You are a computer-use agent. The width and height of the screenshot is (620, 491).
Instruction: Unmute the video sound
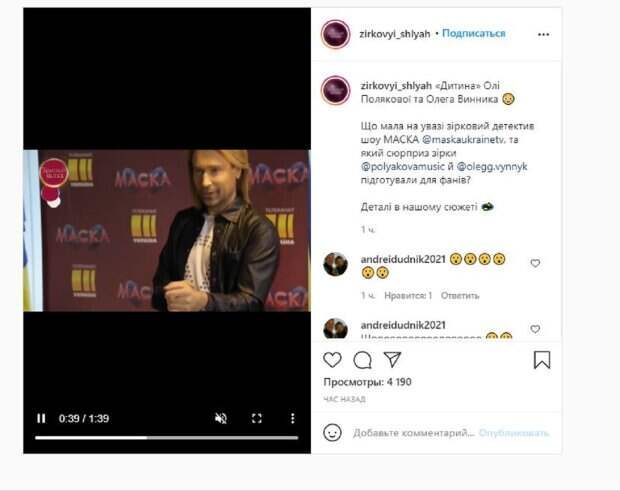point(221,418)
